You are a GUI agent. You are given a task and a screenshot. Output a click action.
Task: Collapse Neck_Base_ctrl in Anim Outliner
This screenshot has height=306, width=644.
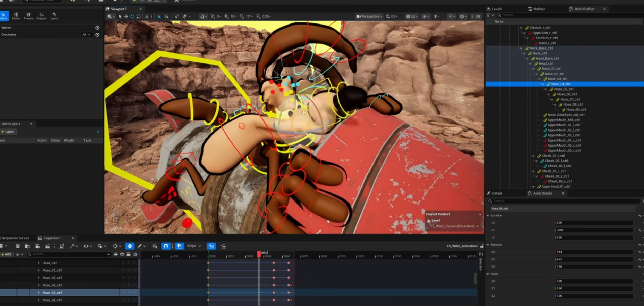click(x=521, y=48)
